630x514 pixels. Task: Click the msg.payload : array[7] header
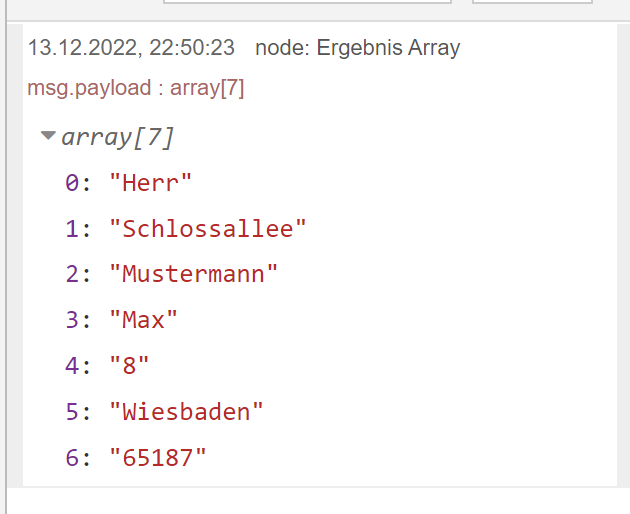coord(136,88)
